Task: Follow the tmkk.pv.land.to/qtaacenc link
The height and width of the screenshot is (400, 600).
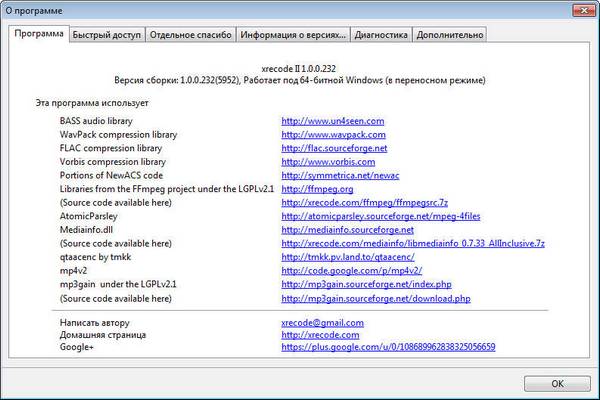Action: click(348, 257)
